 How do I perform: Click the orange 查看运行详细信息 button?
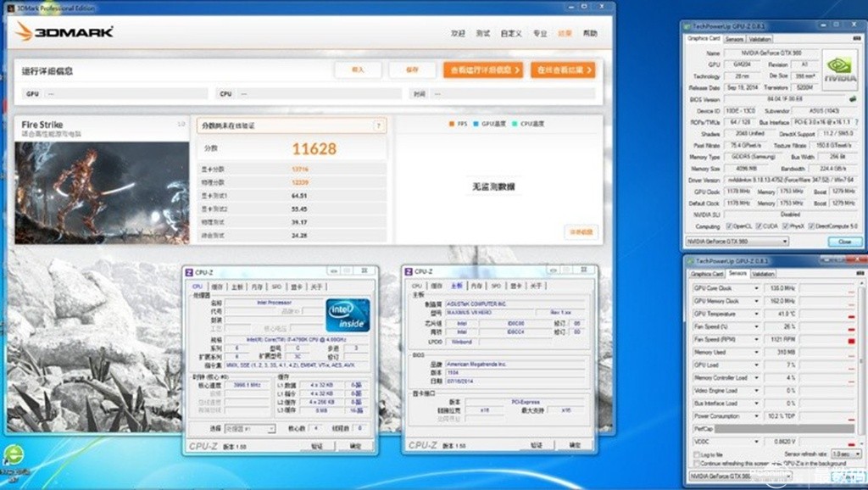click(x=482, y=70)
